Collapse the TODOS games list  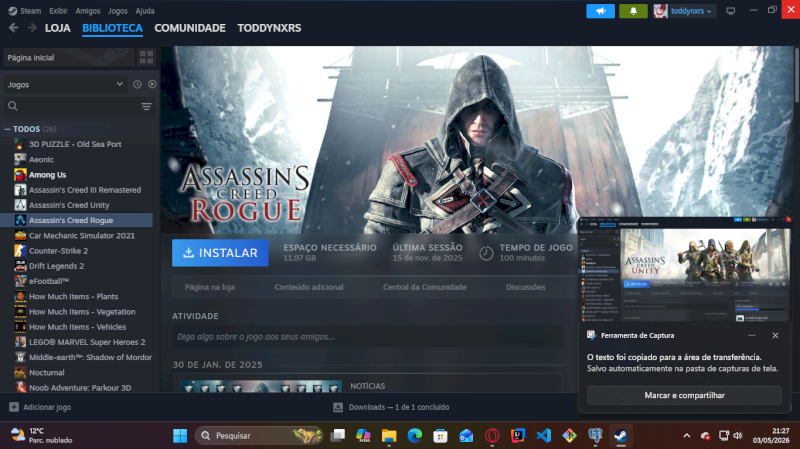pos(8,129)
